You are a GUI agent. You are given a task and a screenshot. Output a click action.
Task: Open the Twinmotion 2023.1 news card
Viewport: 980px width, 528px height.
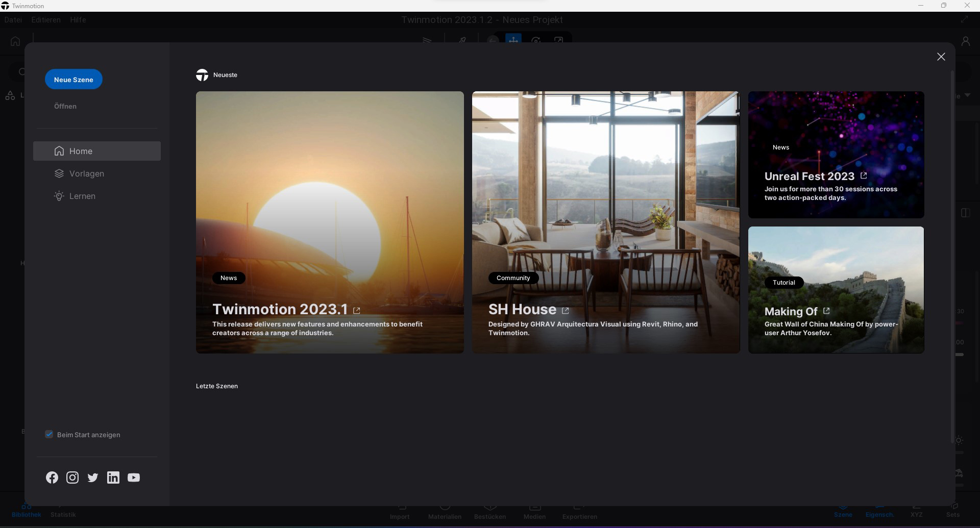tap(330, 222)
